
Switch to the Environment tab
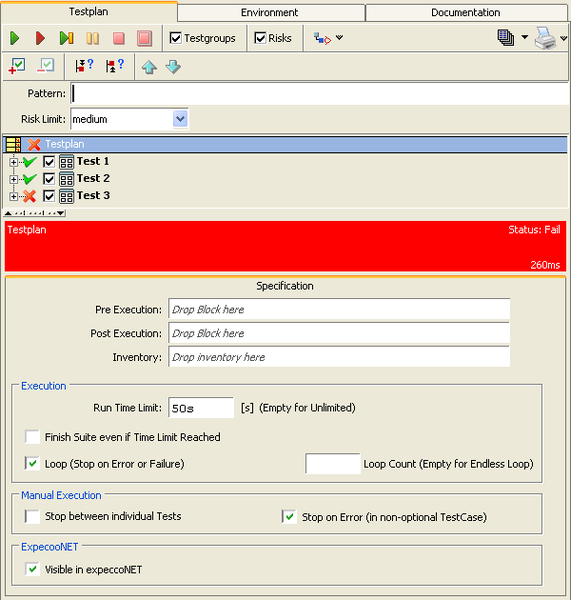[x=271, y=13]
